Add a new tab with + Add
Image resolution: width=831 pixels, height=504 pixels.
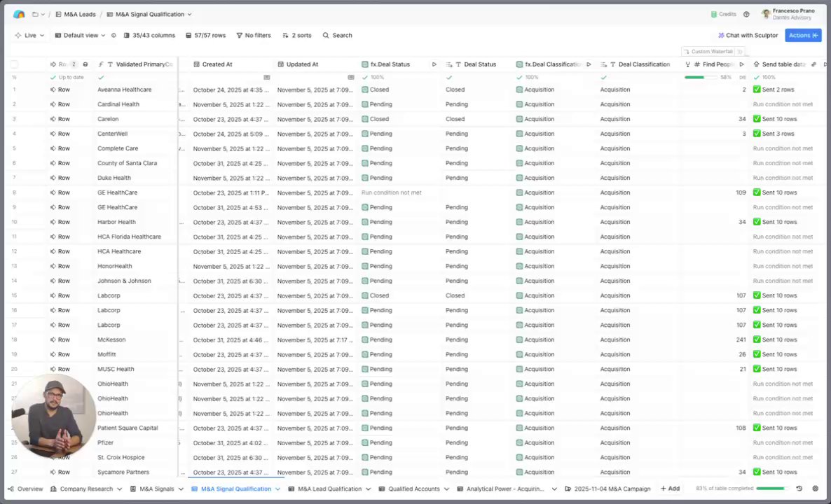click(670, 489)
